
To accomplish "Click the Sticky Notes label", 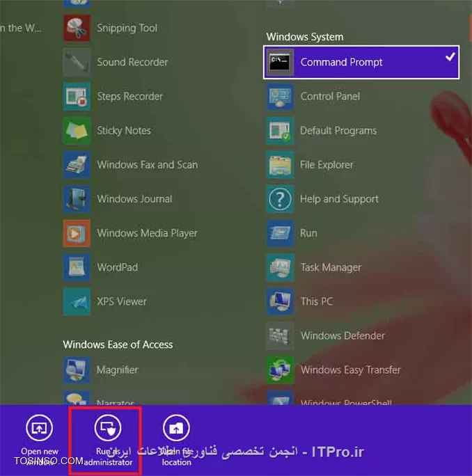I will pos(124,131).
